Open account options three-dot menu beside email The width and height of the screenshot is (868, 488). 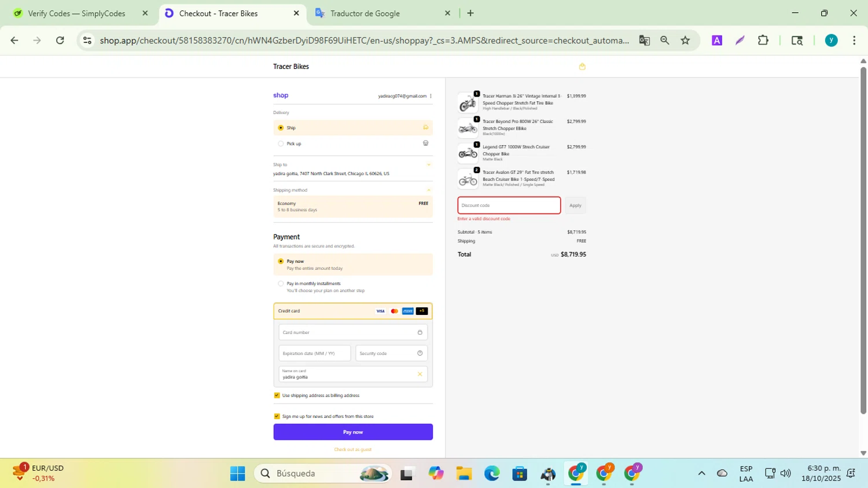click(x=431, y=96)
